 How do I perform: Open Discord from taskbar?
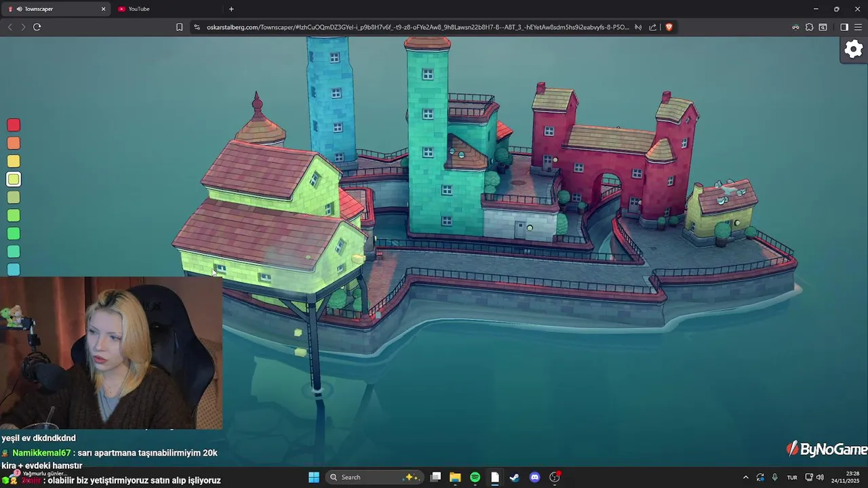pyautogui.click(x=534, y=477)
